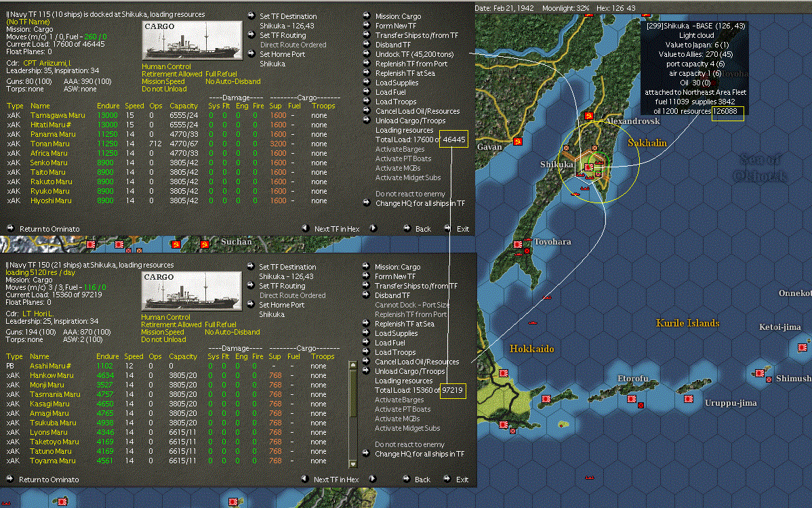812x508 pixels.
Task: Click Return to Ominato arrow icon in TF 115 panel
Action: click(x=10, y=229)
